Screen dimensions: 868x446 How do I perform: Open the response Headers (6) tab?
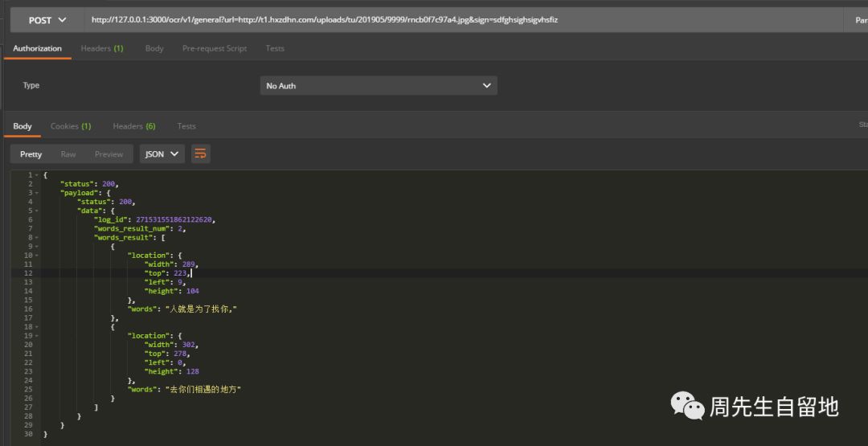(x=134, y=126)
